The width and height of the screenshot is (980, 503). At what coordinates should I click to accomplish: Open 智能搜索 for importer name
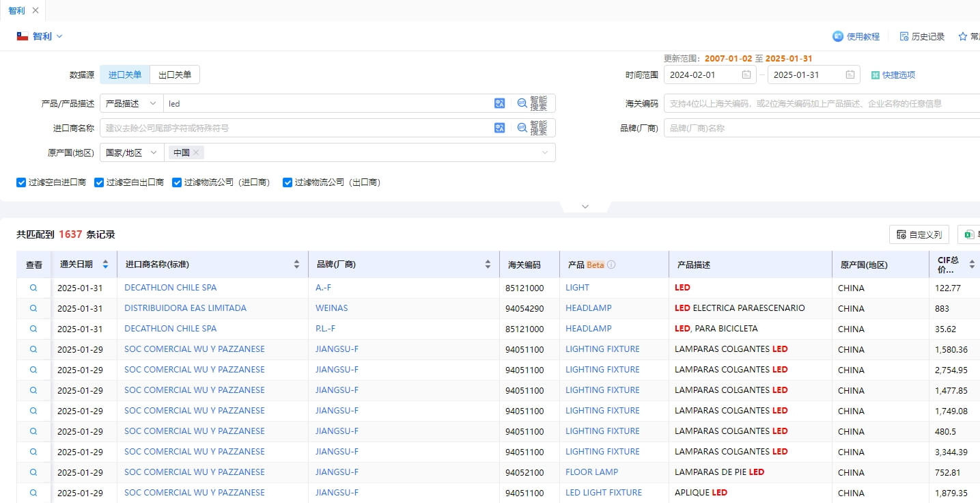click(533, 128)
